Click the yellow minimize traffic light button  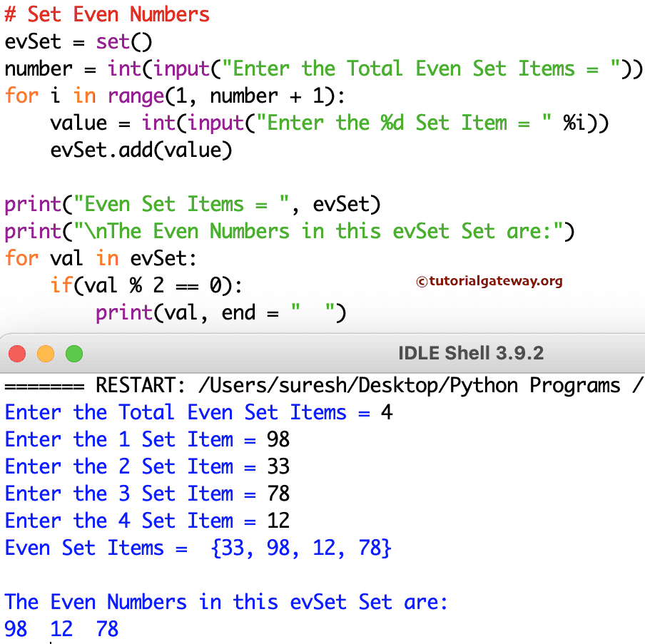click(x=46, y=354)
